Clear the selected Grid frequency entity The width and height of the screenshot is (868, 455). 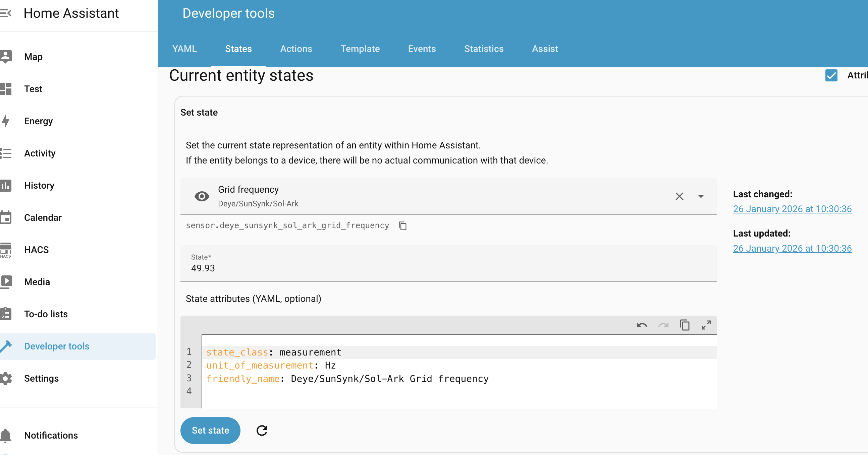[x=679, y=196]
